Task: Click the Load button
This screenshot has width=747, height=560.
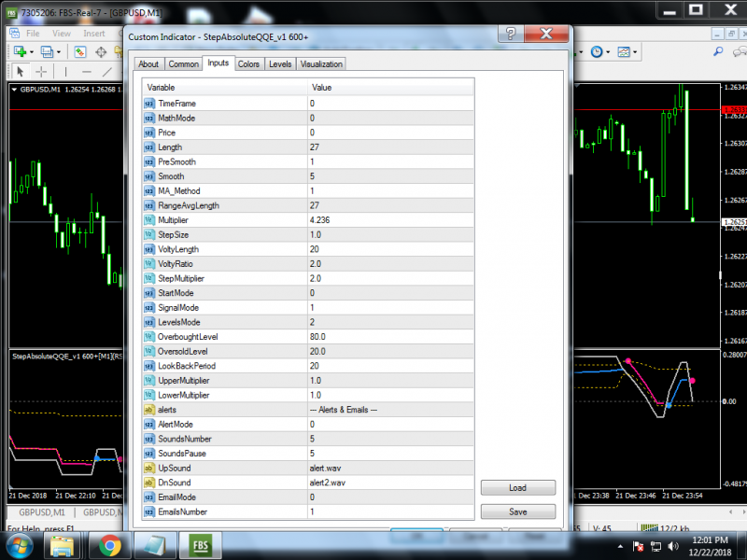Action: [518, 487]
